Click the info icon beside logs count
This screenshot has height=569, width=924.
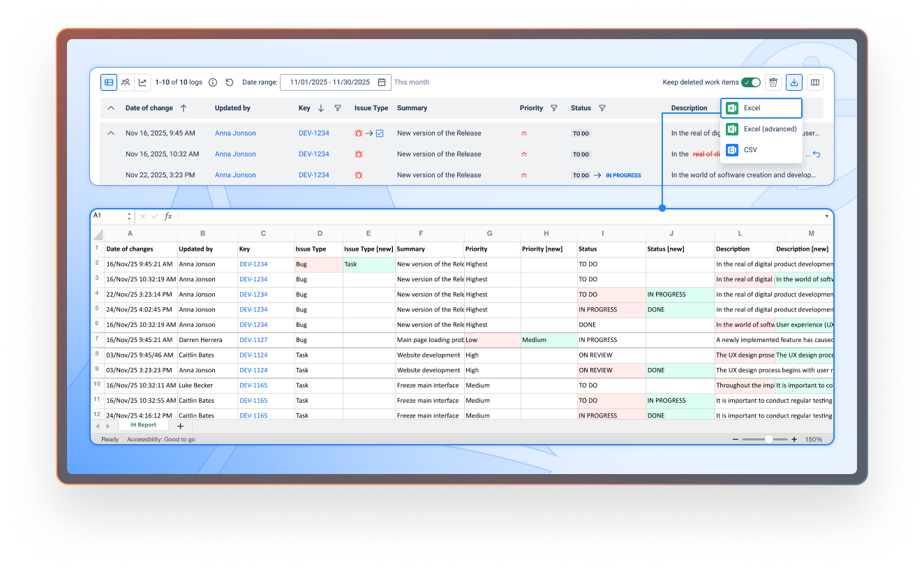[214, 82]
